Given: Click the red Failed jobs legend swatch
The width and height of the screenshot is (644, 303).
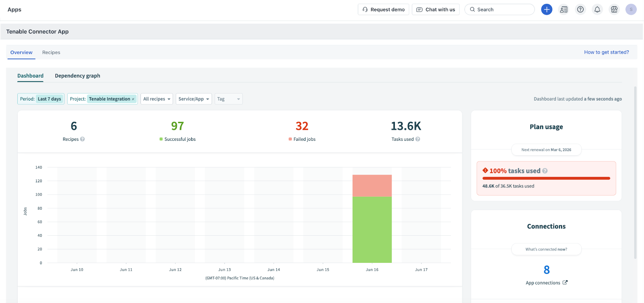Looking at the screenshot, I should click(x=290, y=139).
